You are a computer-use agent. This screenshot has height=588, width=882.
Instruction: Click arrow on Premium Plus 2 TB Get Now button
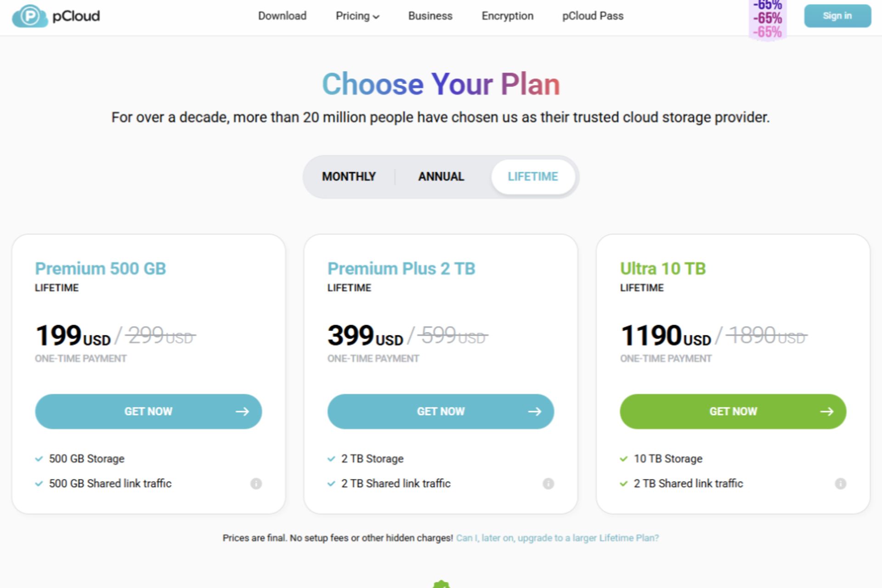534,411
